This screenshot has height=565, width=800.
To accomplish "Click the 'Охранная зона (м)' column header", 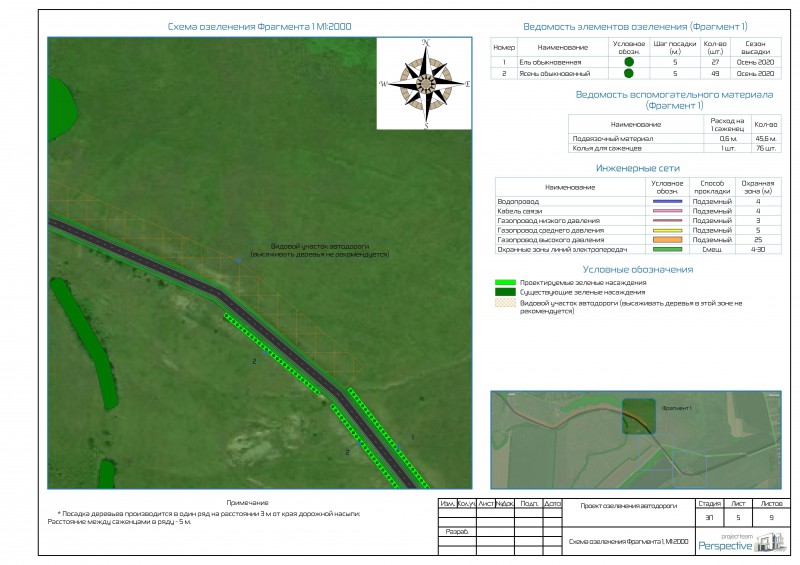I will [758, 187].
